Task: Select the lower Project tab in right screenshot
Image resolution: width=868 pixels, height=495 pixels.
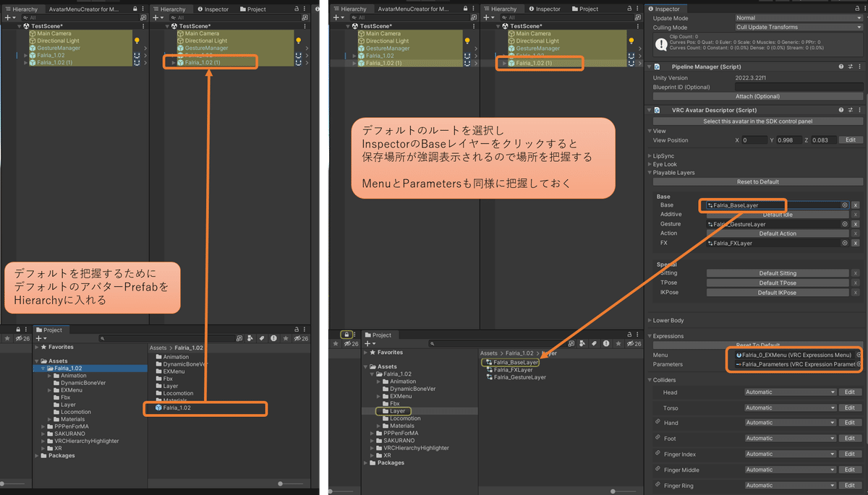Action: 378,335
